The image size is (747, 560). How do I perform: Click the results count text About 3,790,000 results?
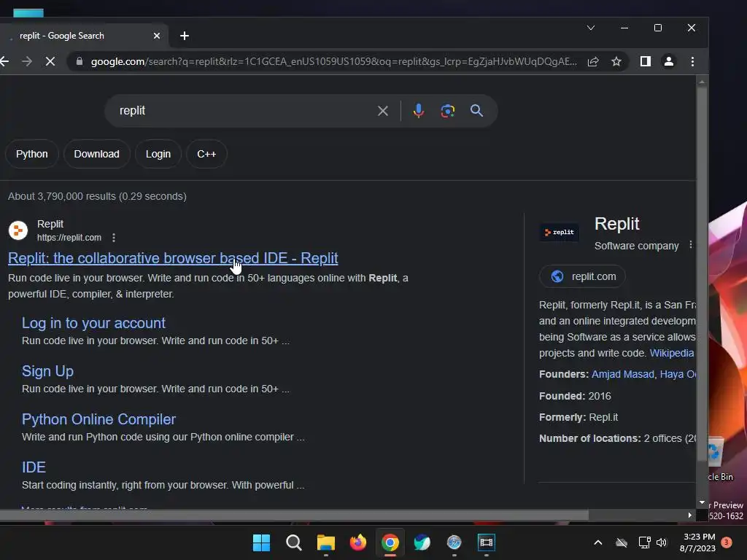point(97,196)
